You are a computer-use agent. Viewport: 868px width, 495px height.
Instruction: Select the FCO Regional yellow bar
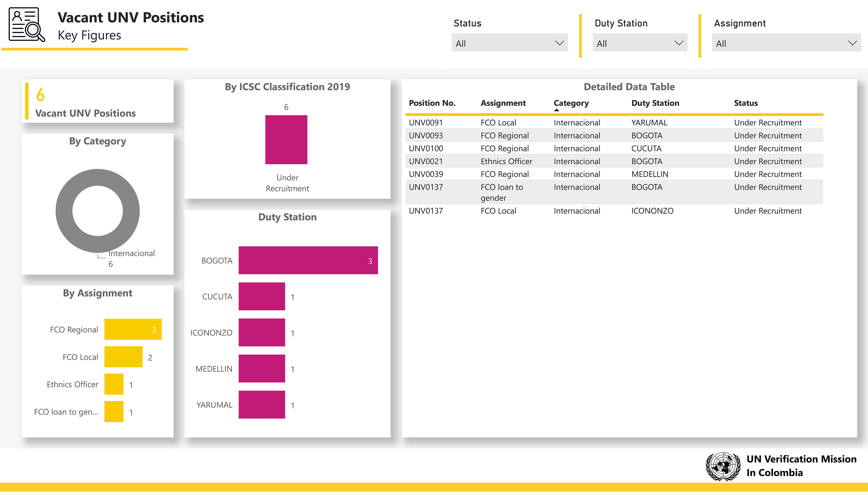click(x=133, y=329)
